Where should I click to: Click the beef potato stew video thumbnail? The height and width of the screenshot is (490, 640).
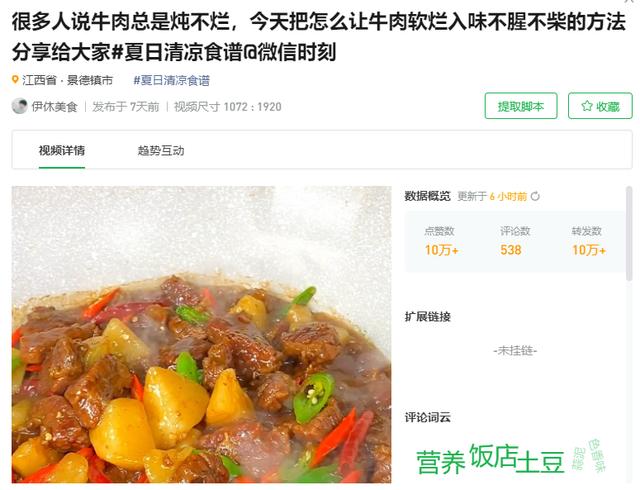(201, 334)
